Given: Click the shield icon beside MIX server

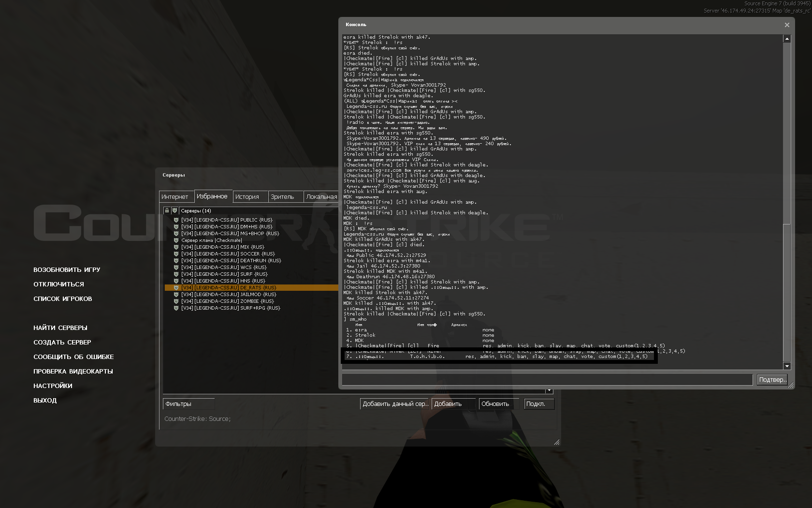Looking at the screenshot, I should pos(176,247).
